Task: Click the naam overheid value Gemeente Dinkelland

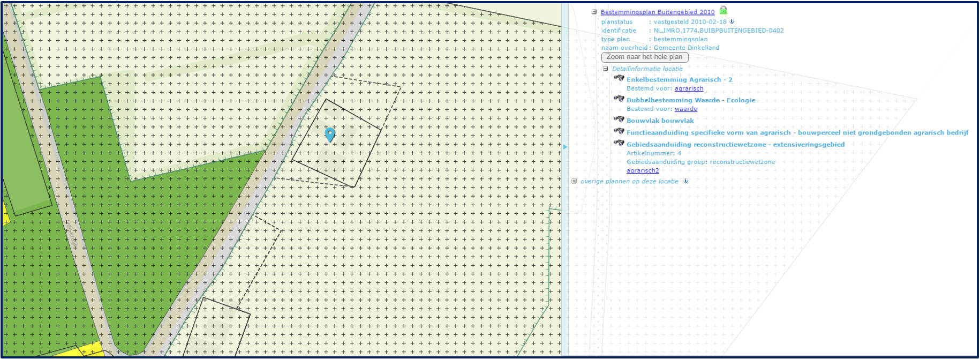Action: 687,48
